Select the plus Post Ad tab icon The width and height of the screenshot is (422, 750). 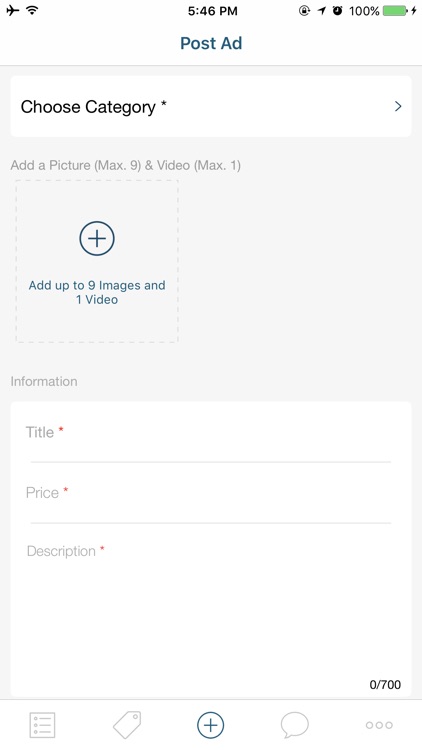[211, 725]
